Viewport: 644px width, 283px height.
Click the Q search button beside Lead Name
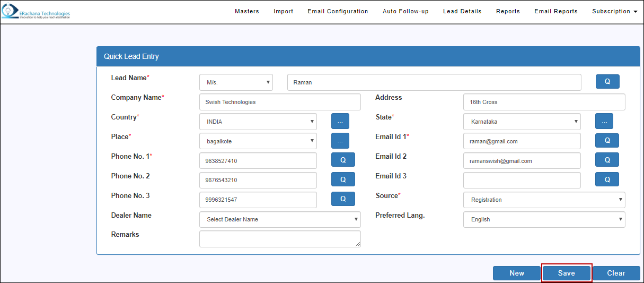click(x=607, y=82)
